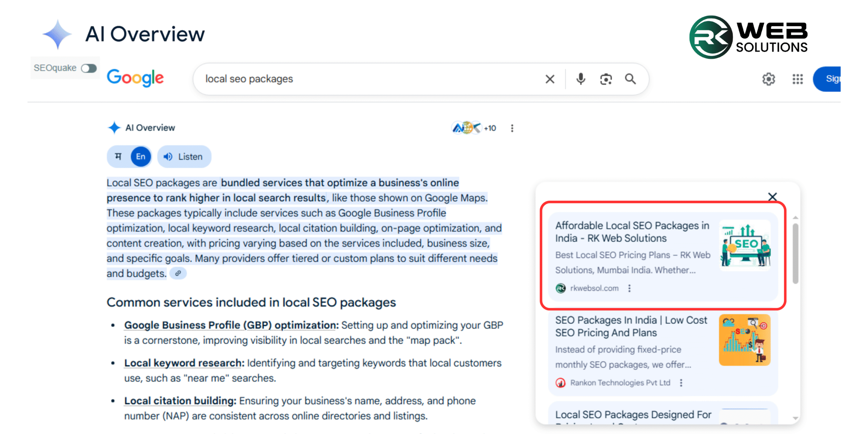
Task: Open options menu on the Rankon Technologies card
Action: click(681, 382)
